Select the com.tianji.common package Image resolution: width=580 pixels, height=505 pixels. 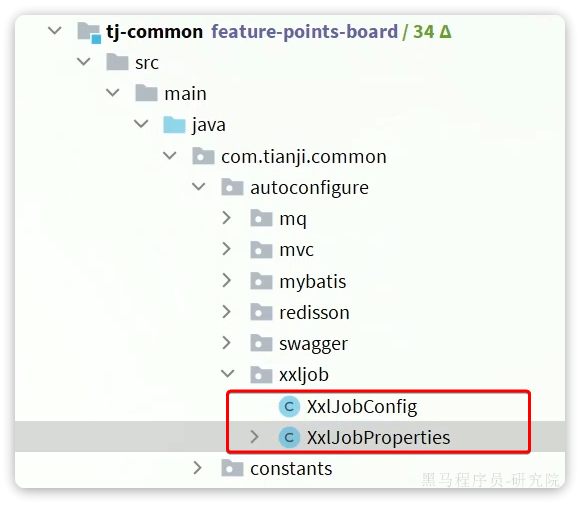click(x=304, y=157)
